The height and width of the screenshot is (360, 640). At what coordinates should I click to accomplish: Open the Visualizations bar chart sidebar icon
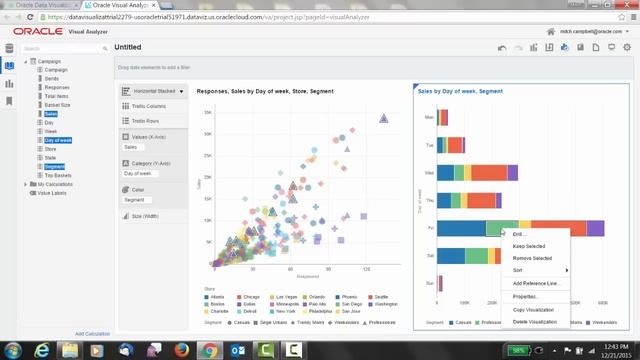pos(9,84)
